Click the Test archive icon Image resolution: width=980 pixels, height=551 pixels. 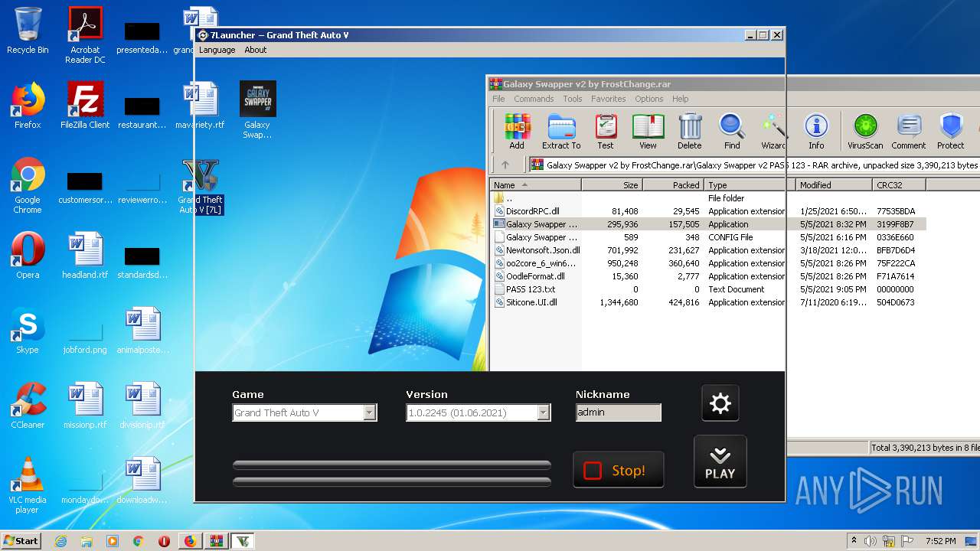tap(606, 131)
